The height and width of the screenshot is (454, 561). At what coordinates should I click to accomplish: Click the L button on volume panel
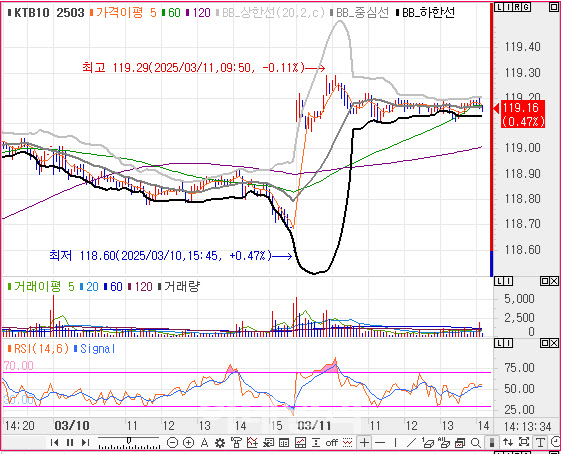499,281
